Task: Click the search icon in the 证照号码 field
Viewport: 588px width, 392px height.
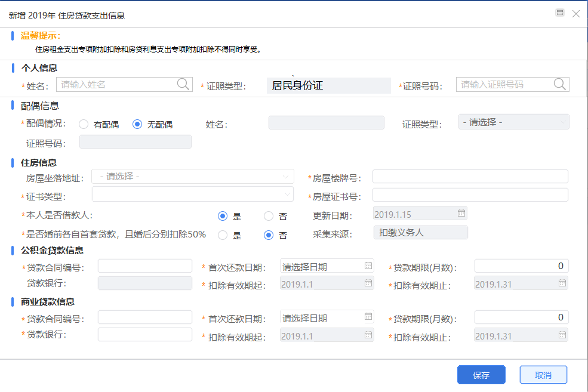Action: point(559,84)
